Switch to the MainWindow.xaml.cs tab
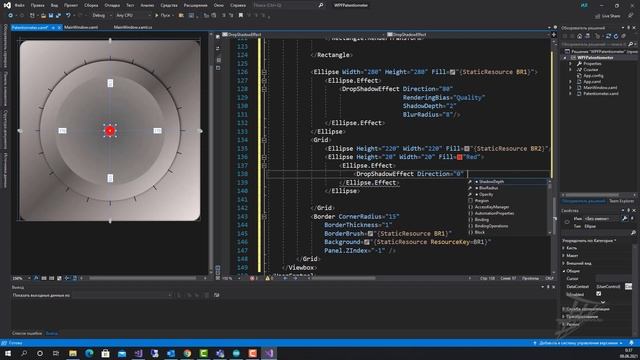Viewport: 640px width, 360px height. coord(133,27)
